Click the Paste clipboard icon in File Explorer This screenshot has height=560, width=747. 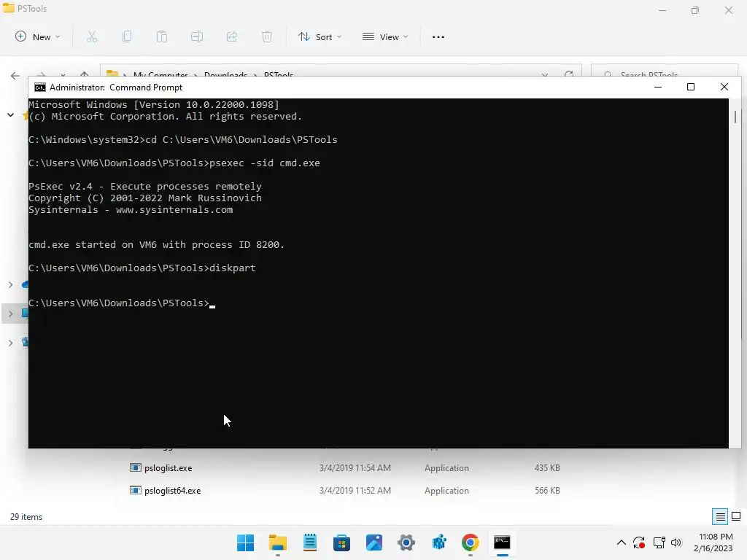pos(162,36)
